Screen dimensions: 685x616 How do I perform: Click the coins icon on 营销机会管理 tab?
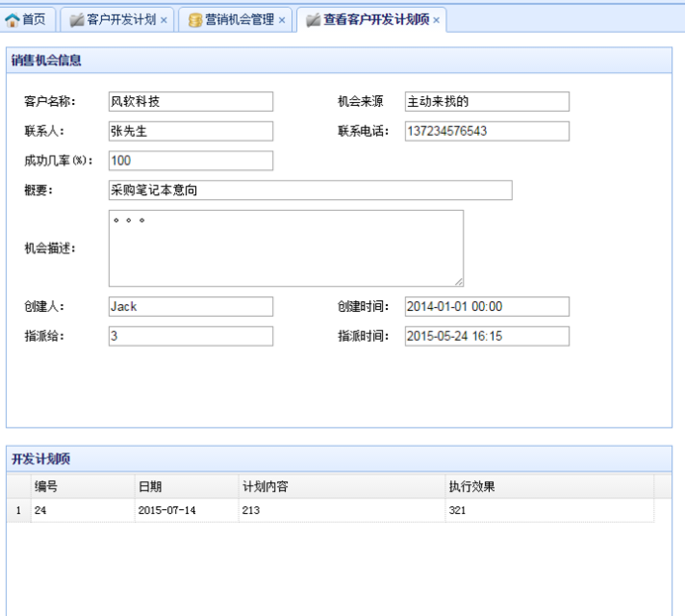(x=195, y=20)
